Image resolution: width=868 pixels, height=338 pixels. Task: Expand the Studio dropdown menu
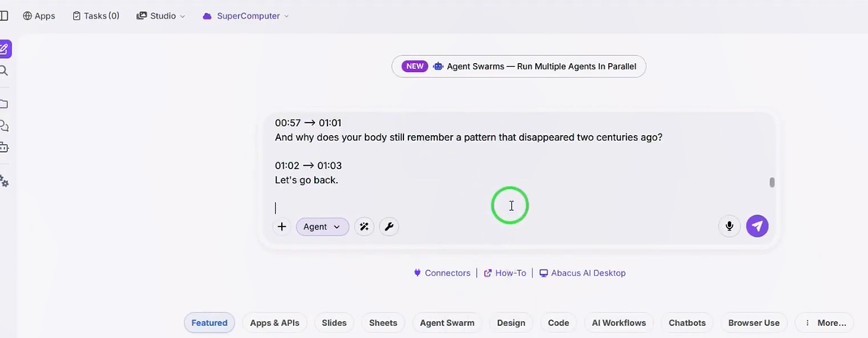pos(160,16)
